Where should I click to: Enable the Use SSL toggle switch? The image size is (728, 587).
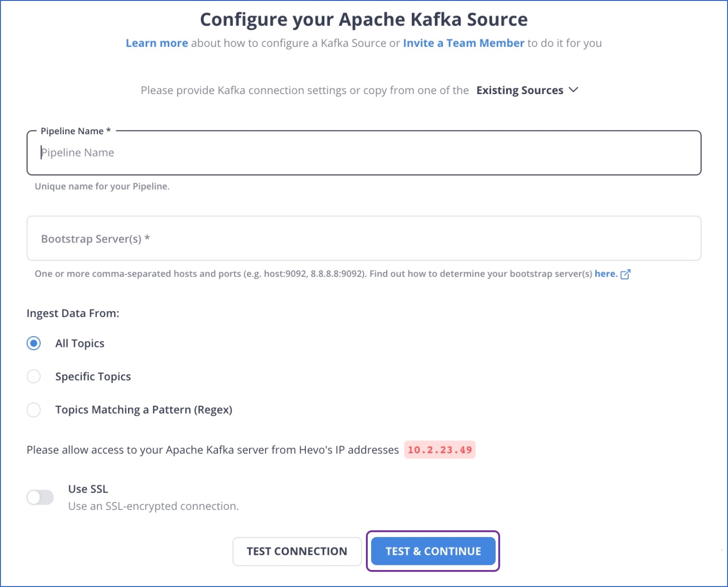(40, 497)
